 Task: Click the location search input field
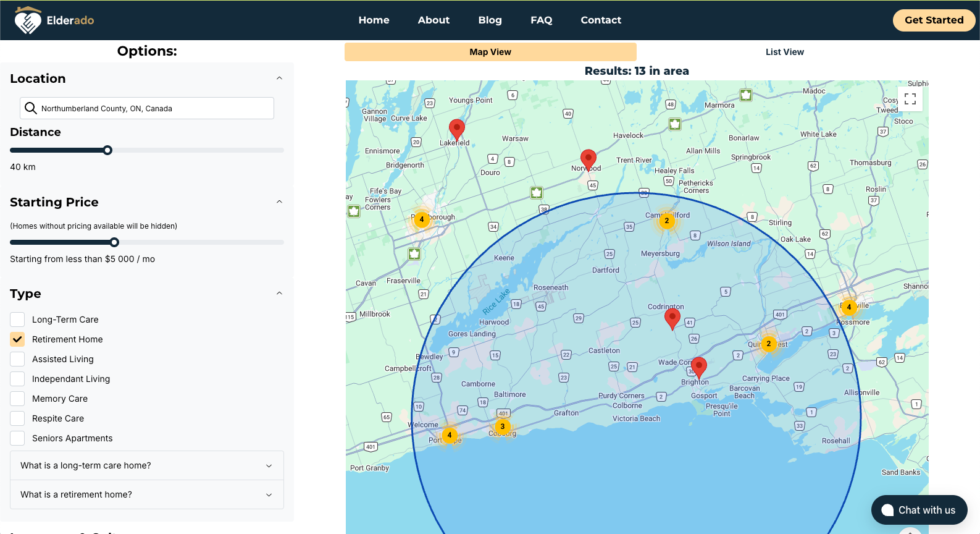147,108
